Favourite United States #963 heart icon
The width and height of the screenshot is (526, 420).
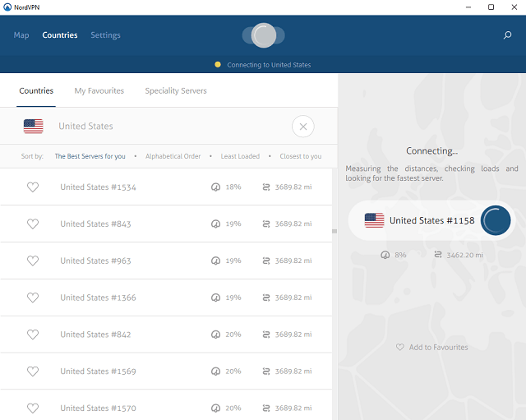tap(33, 261)
